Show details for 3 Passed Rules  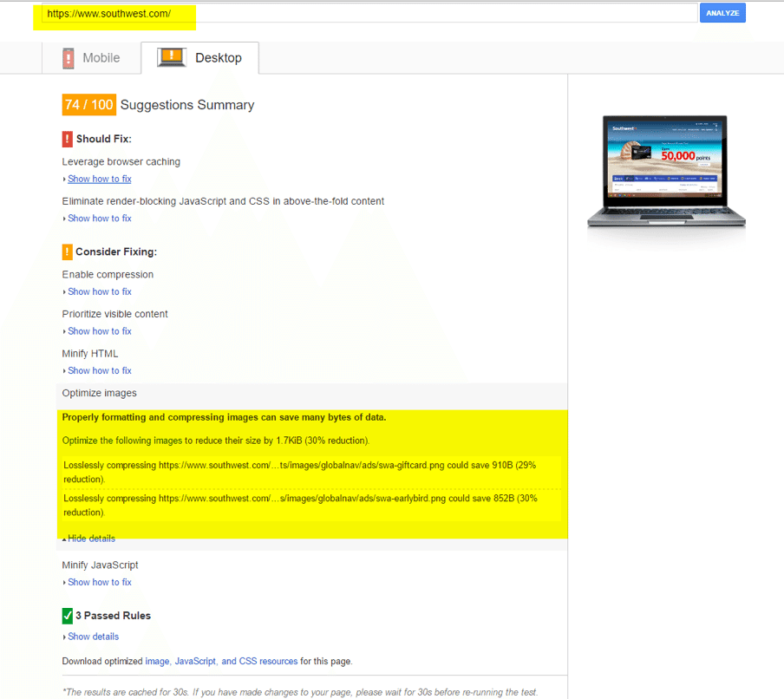[93, 637]
